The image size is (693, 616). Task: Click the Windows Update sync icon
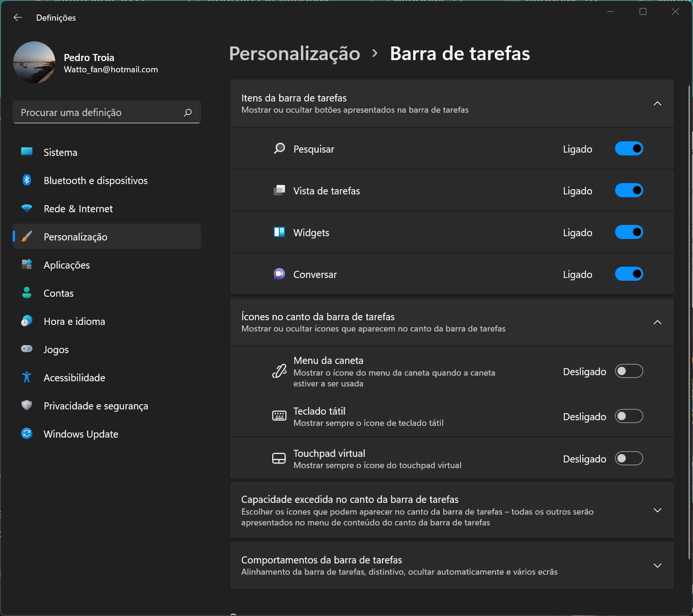27,433
